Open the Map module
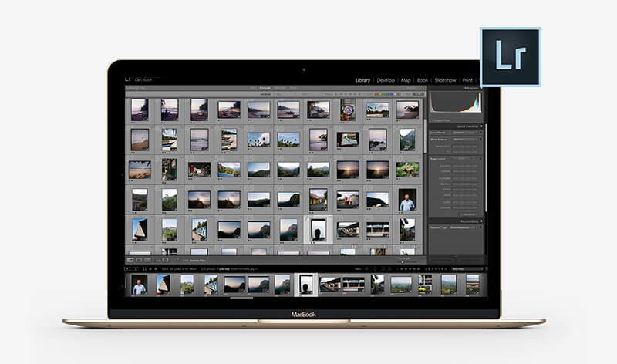 click(x=406, y=80)
